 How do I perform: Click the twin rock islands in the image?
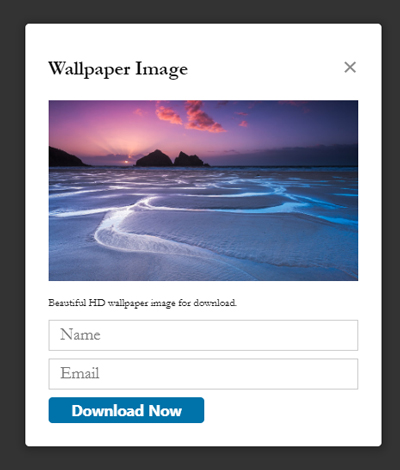[x=172, y=159]
